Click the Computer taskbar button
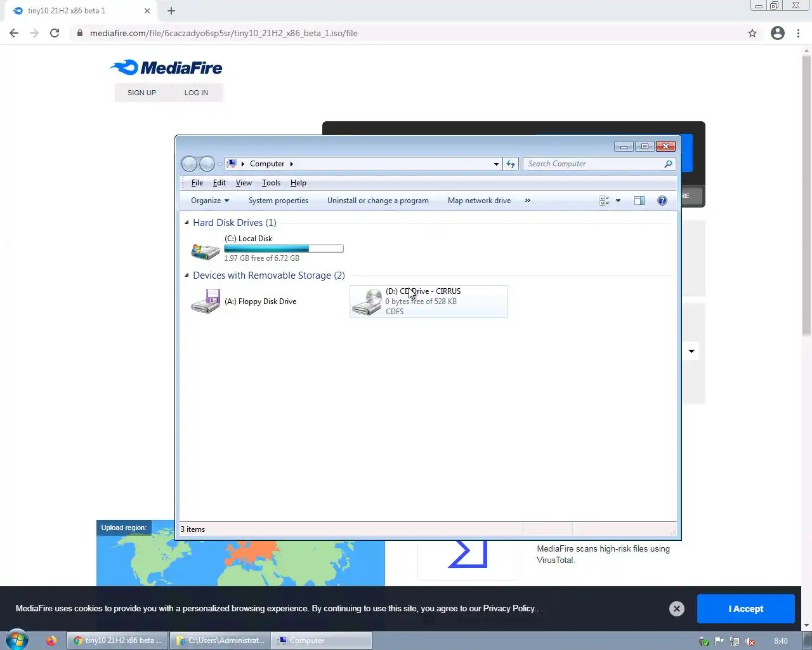812x650 pixels. point(322,640)
